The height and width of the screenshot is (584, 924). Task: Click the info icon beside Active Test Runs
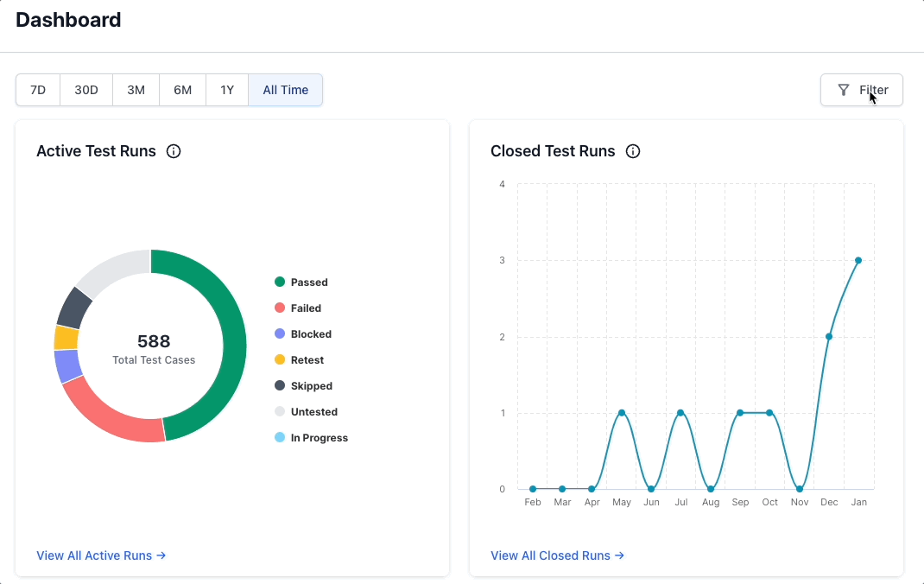coord(174,151)
